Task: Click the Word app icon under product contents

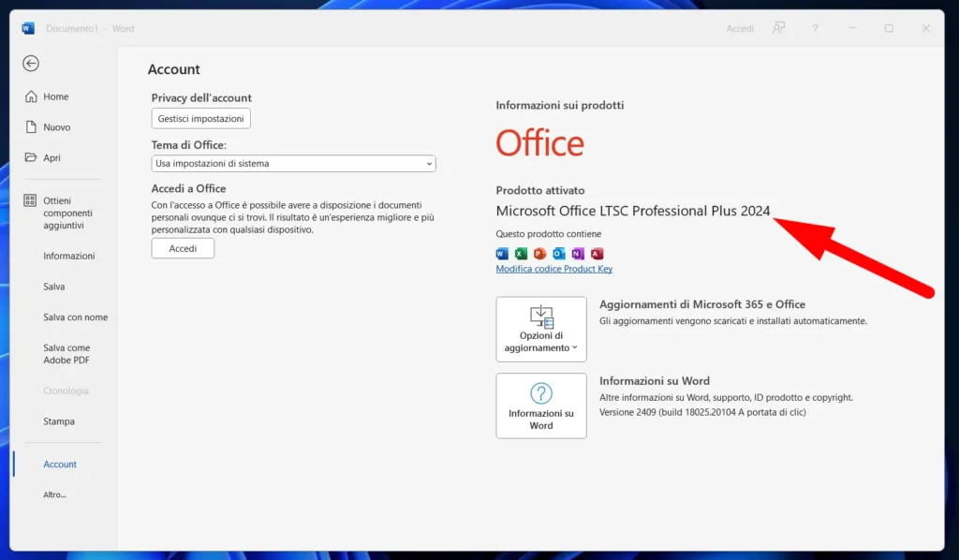Action: coord(502,253)
